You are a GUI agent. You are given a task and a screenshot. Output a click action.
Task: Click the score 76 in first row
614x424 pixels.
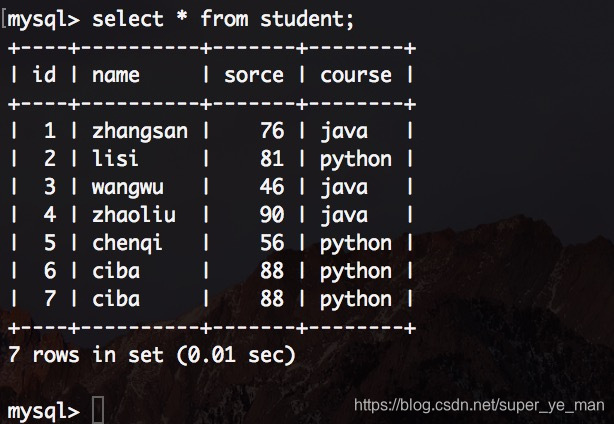tap(272, 130)
